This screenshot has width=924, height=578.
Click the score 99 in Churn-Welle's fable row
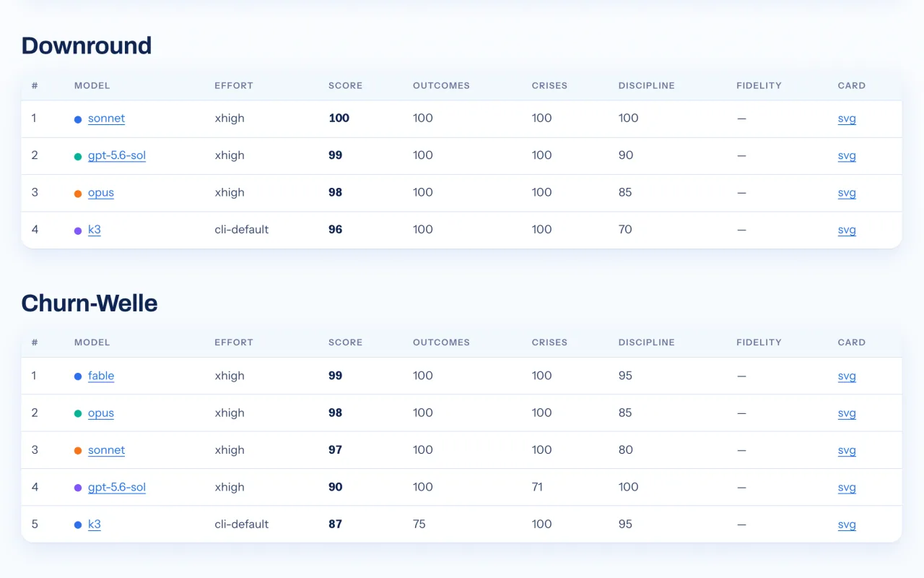click(x=336, y=376)
